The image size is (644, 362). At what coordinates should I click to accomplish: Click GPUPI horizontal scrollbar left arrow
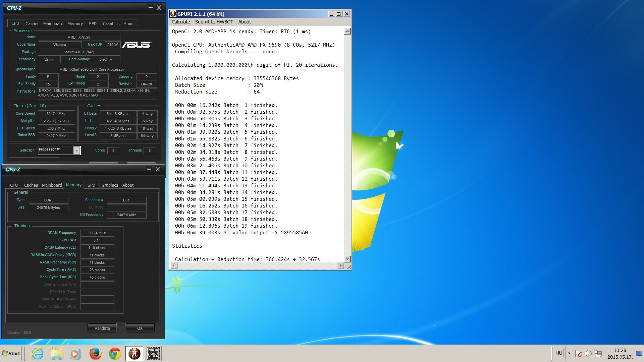pos(174,266)
